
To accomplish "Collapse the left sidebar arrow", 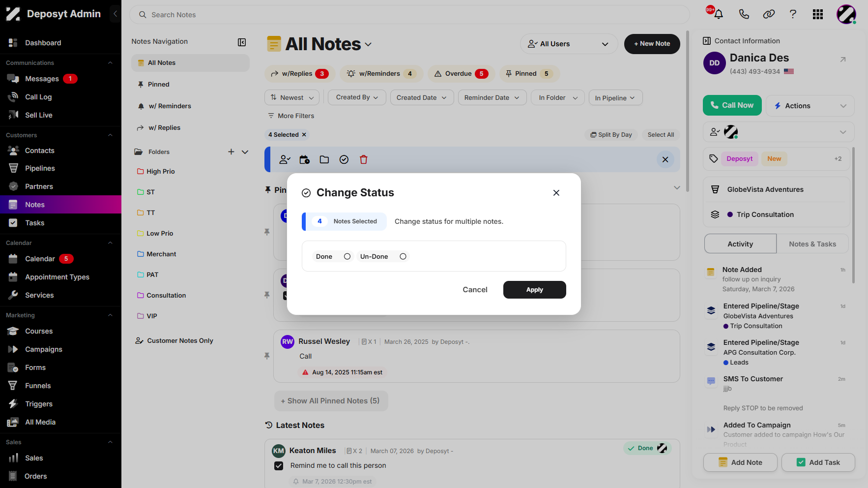I will tap(115, 14).
